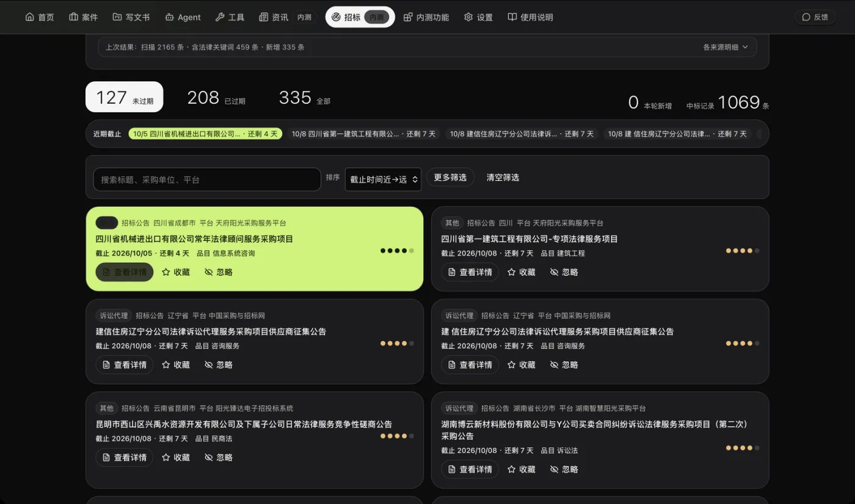Expand the 各来源明细 source details

[x=726, y=47]
